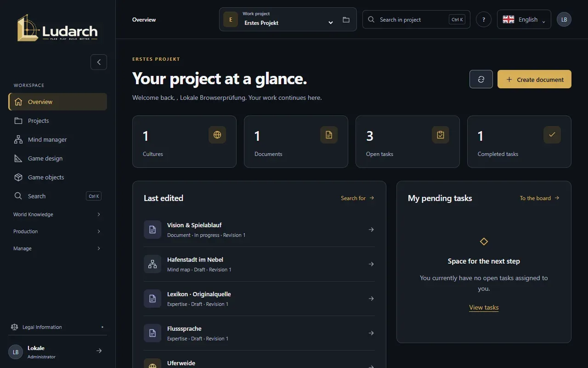This screenshot has height=368, width=588.
Task: Expand the Manage section
Action: (x=57, y=248)
